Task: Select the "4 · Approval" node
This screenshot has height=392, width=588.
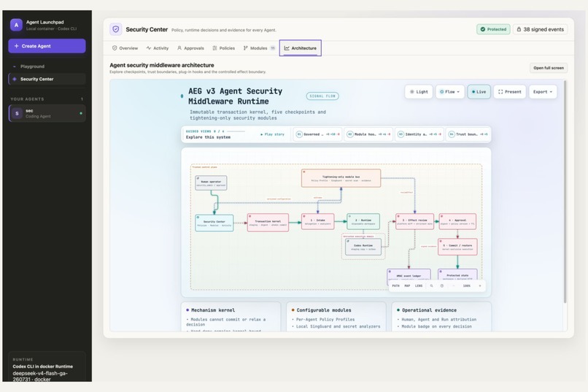Action: pos(457,222)
